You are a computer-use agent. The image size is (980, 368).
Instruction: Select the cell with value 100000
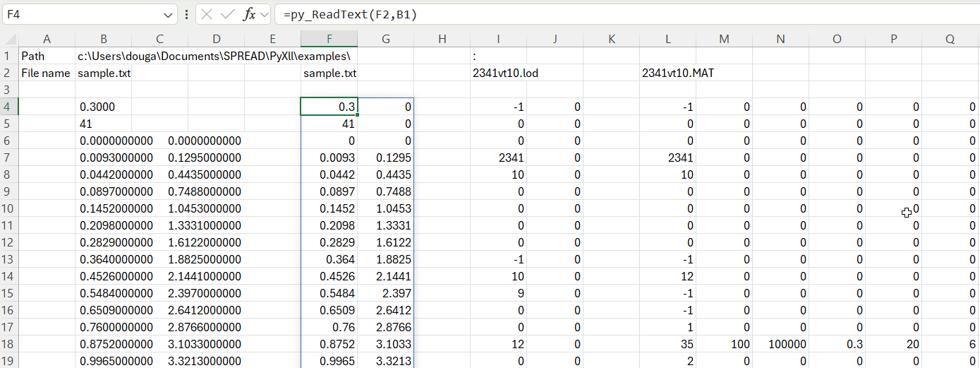[x=780, y=344]
